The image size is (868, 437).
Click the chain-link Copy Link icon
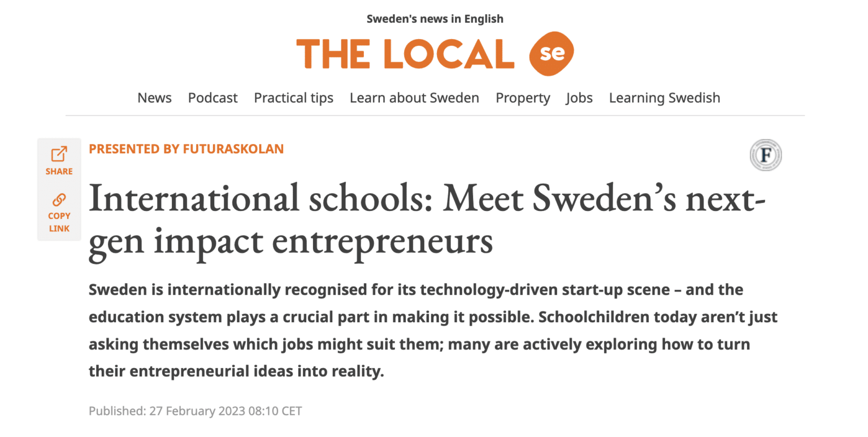pyautogui.click(x=59, y=200)
